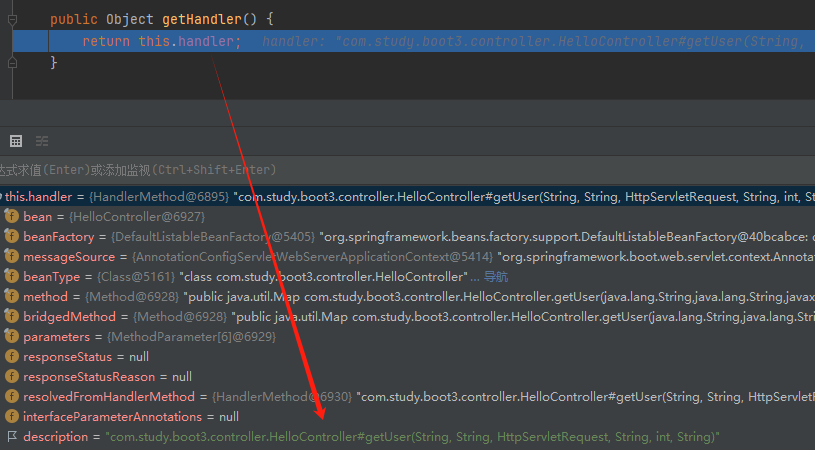Screen dimensions: 815x450
Task: Click the fold-end gutter marker at closing brace
Action: point(12,63)
